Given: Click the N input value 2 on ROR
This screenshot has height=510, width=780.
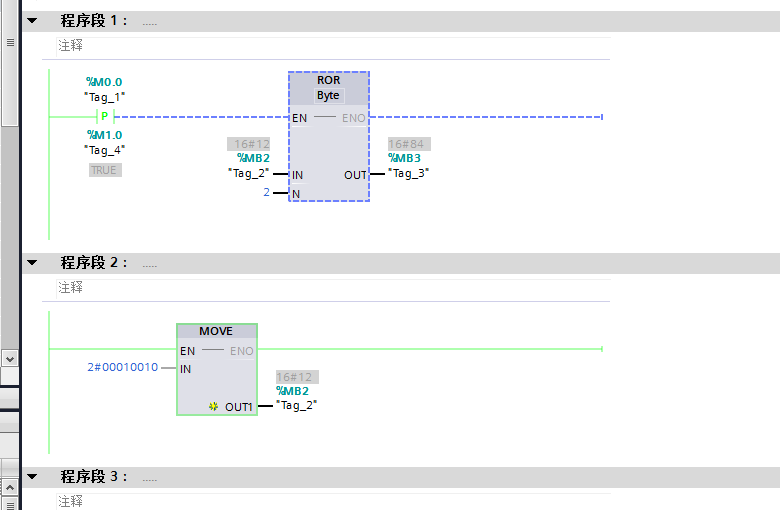Looking at the screenshot, I should (267, 192).
